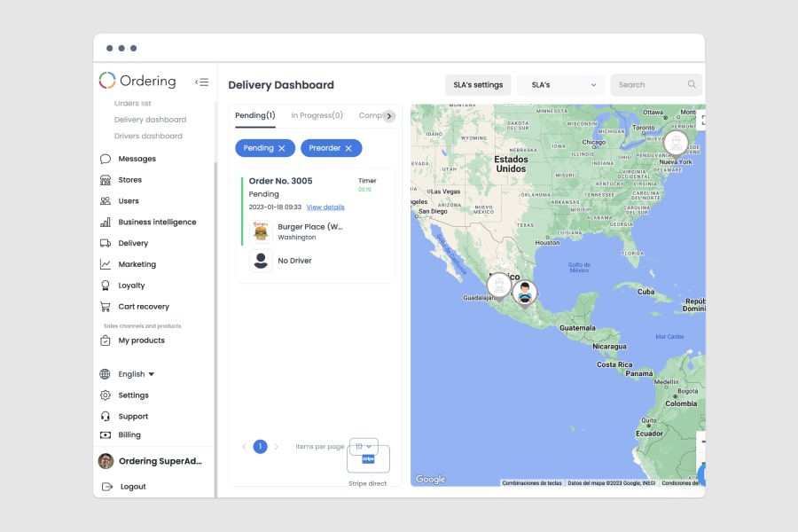Select the grey map marker near Guadalajara
798x532 pixels.
[499, 286]
